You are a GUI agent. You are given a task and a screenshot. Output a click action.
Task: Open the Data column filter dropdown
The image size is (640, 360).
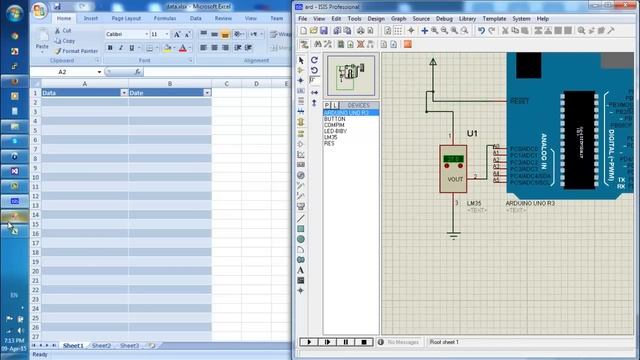coord(124,93)
